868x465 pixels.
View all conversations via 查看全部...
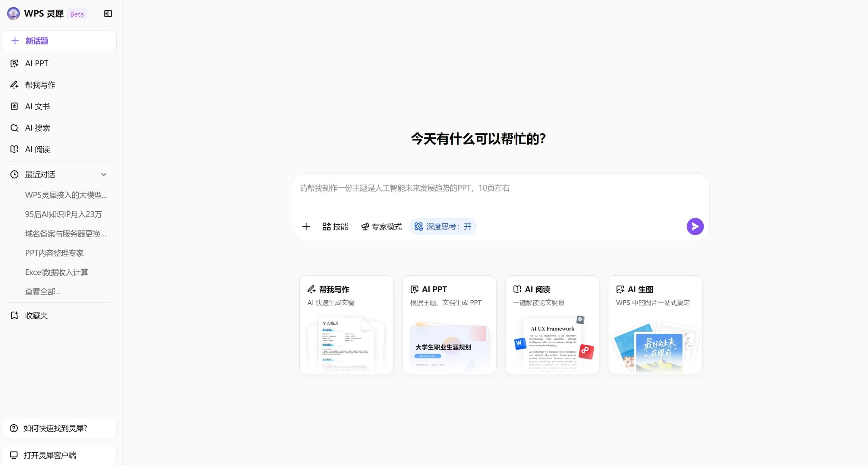(43, 292)
